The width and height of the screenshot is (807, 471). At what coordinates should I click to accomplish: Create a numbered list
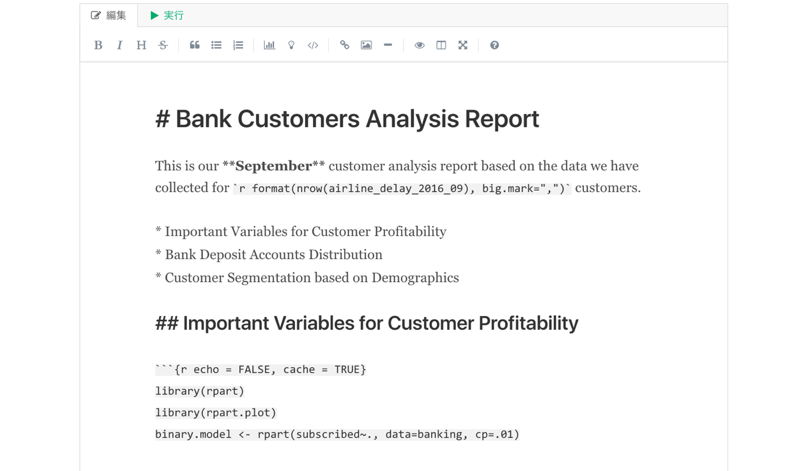[238, 45]
